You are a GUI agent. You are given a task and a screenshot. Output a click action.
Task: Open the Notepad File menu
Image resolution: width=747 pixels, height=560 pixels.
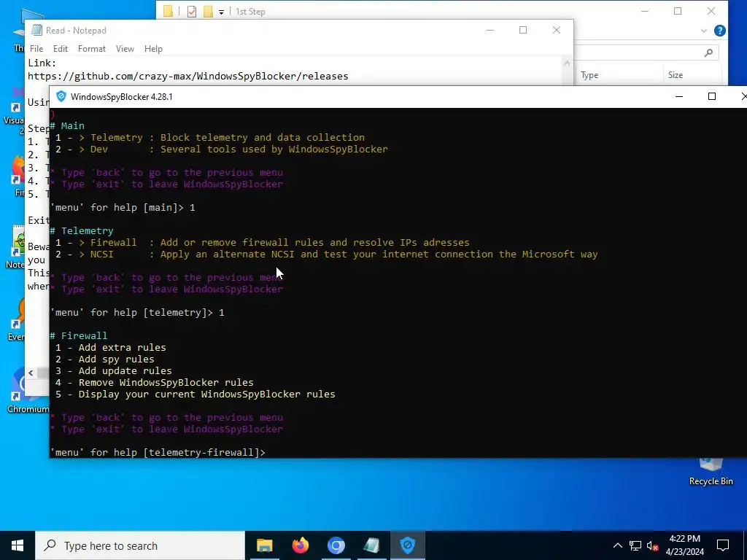[x=36, y=49]
